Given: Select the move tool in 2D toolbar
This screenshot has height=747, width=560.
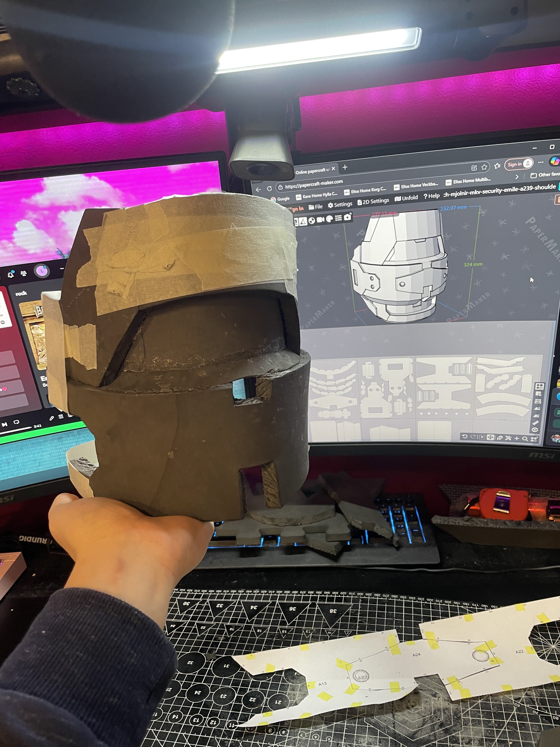Looking at the screenshot, I should [x=491, y=437].
